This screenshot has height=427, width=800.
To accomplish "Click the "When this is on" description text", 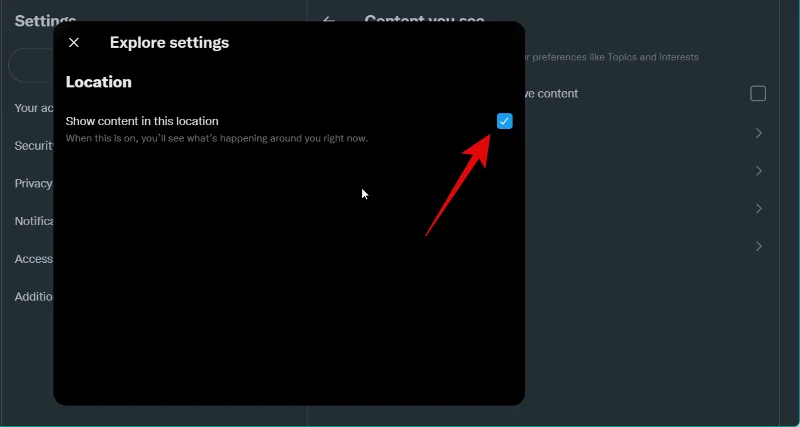I will click(x=217, y=138).
